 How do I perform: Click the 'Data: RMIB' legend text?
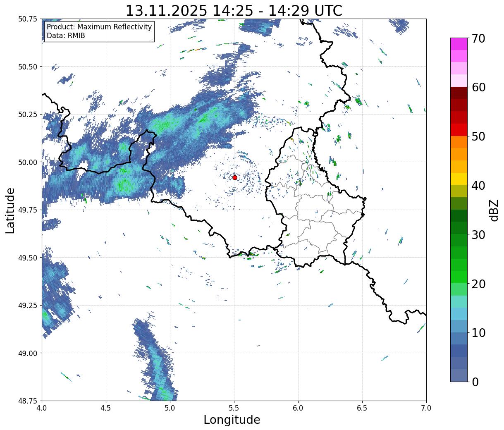click(x=66, y=36)
